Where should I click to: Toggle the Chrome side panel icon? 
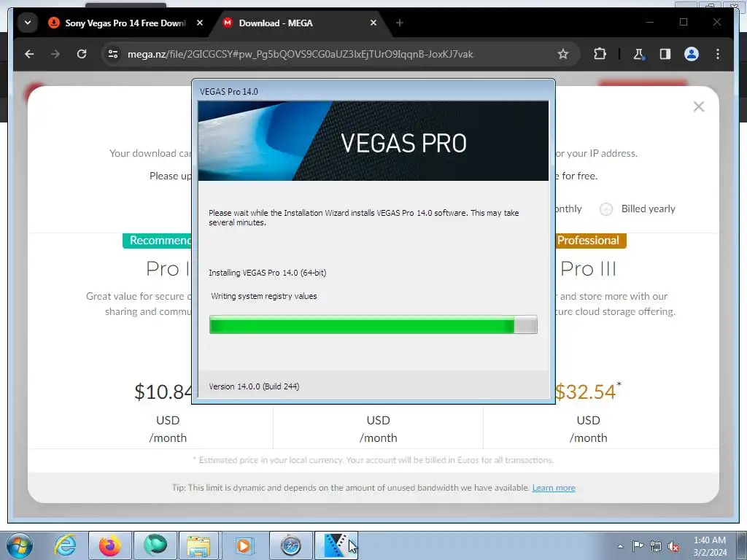[665, 54]
